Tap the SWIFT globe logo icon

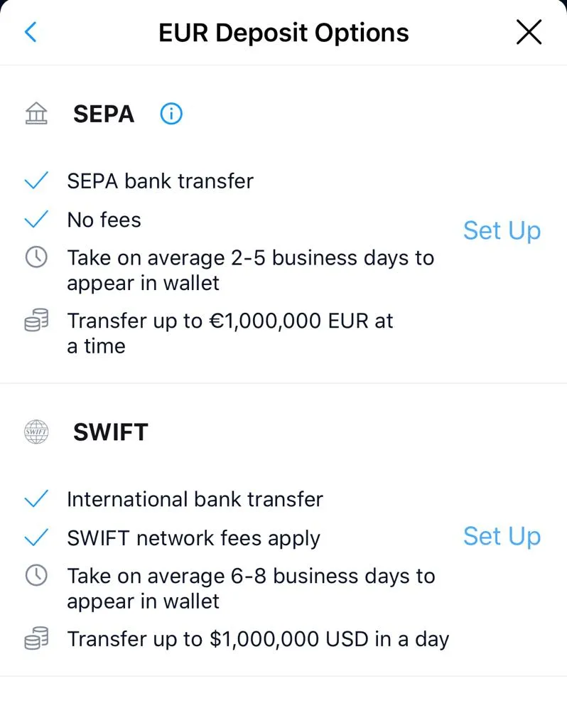(36, 432)
